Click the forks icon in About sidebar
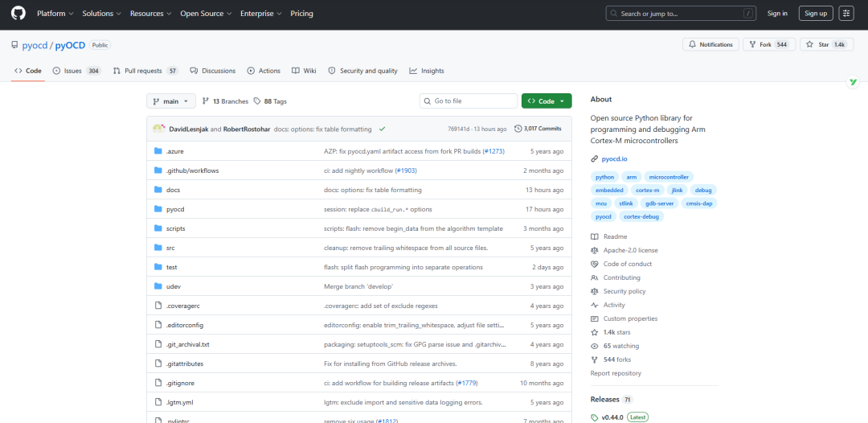Image resolution: width=868 pixels, height=423 pixels. [x=595, y=360]
